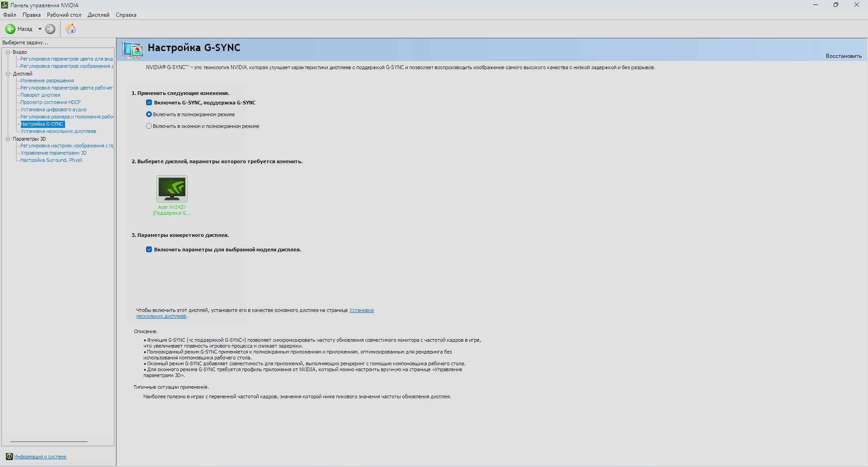The height and width of the screenshot is (467, 868).
Task: Uncheck Включить G-SYNC, поддержка G-SYNC checkbox
Action: coord(149,103)
